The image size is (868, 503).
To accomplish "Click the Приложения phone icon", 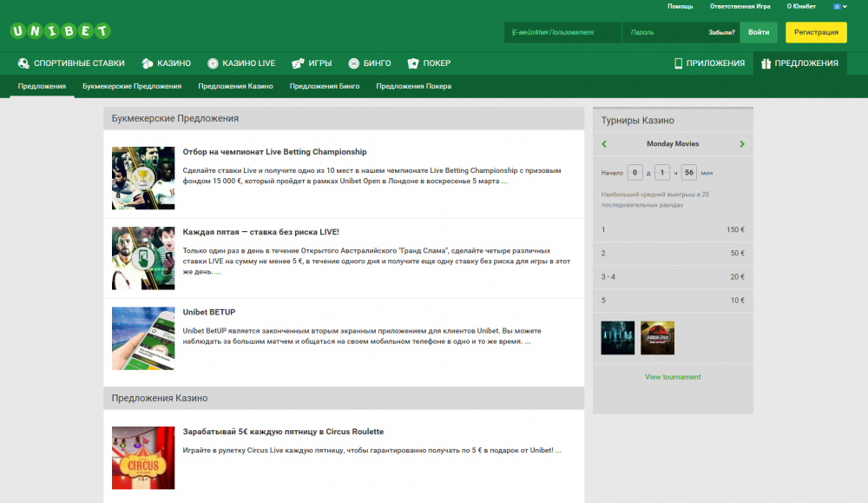I will coord(678,63).
